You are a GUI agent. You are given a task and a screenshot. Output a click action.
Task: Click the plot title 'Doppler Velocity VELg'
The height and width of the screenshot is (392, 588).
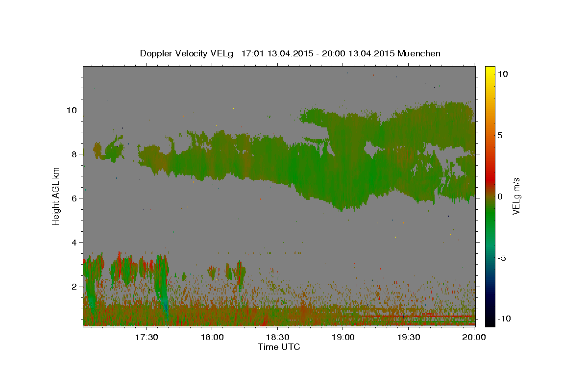[188, 53]
